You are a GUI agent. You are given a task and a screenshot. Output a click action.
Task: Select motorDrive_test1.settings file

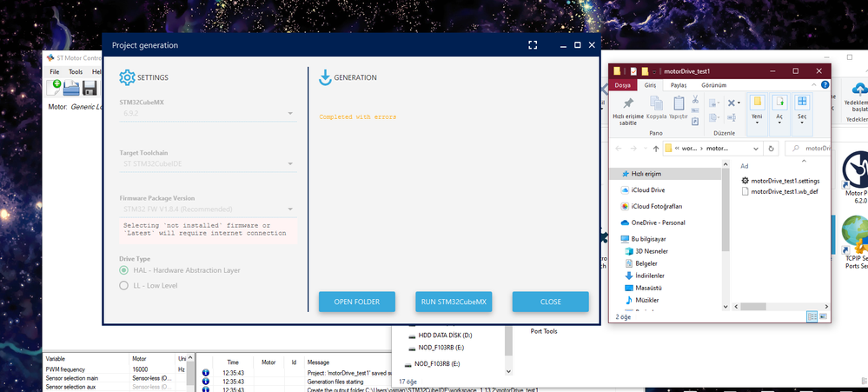(780, 181)
